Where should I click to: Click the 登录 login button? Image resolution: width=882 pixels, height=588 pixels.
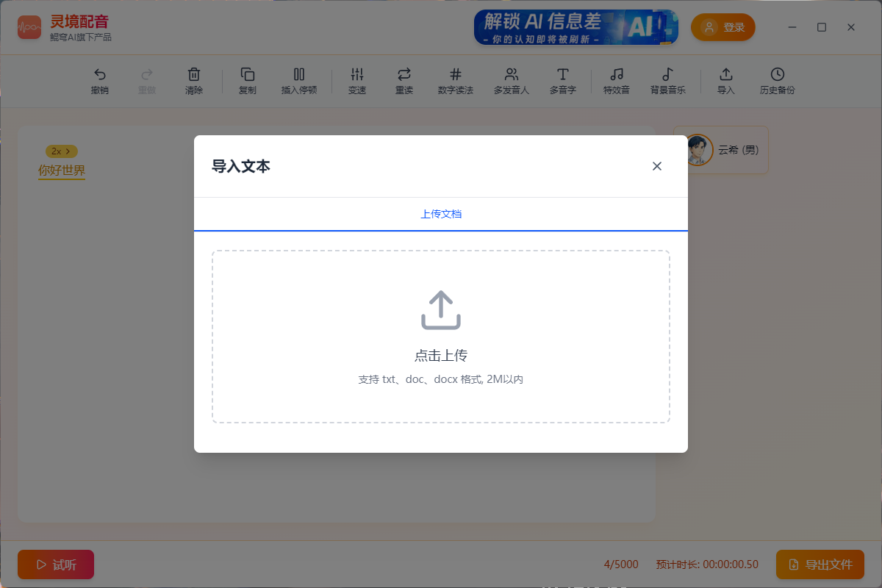[723, 26]
